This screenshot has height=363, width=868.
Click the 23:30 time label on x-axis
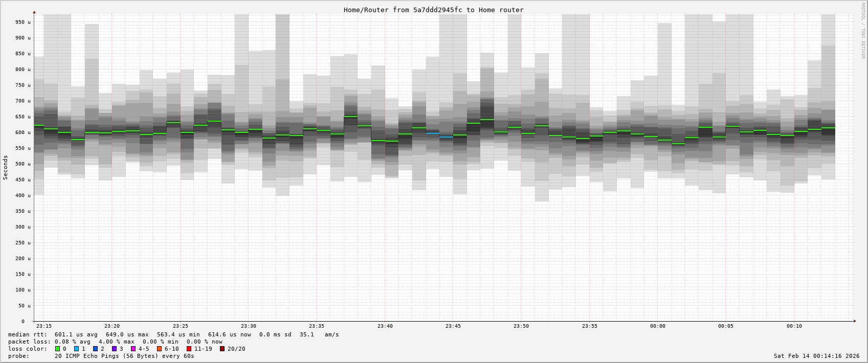(249, 326)
